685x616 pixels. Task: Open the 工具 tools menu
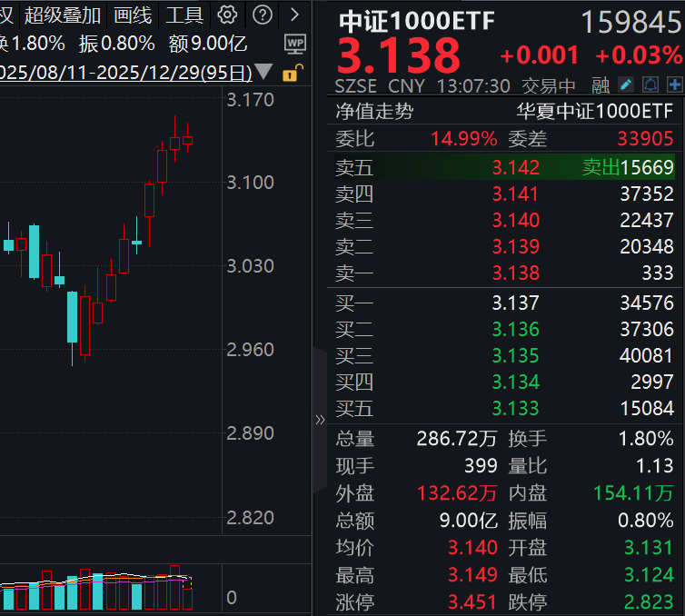(184, 15)
